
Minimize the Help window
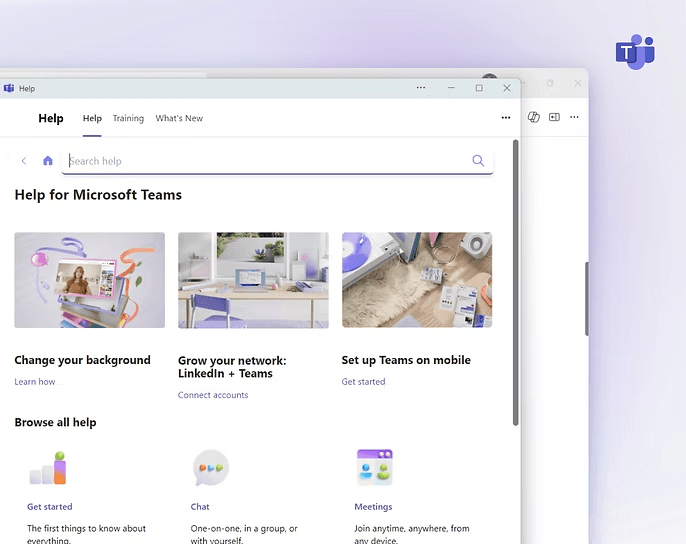point(451,88)
